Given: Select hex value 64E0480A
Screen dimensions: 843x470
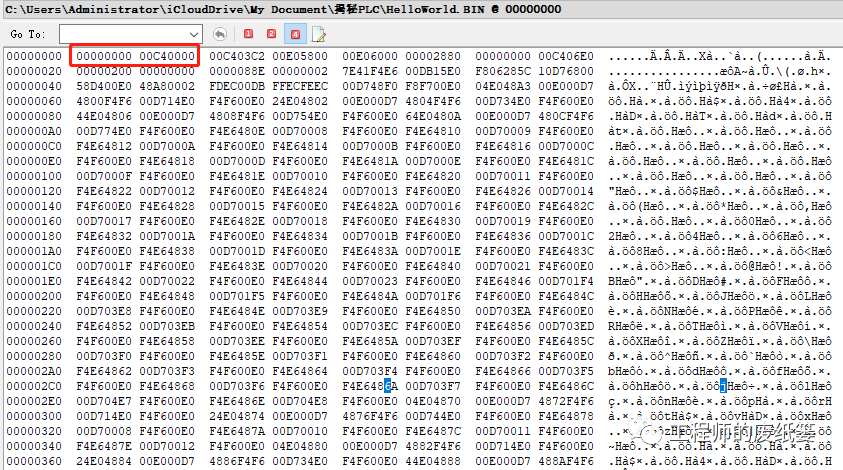Looking at the screenshot, I should (x=433, y=116).
